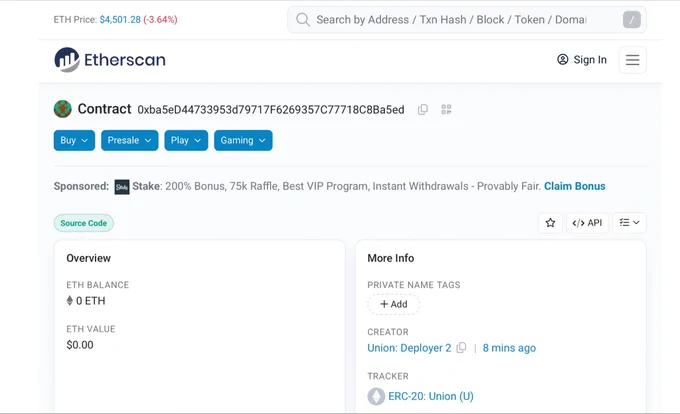
Task: Click the API button
Action: tap(587, 223)
